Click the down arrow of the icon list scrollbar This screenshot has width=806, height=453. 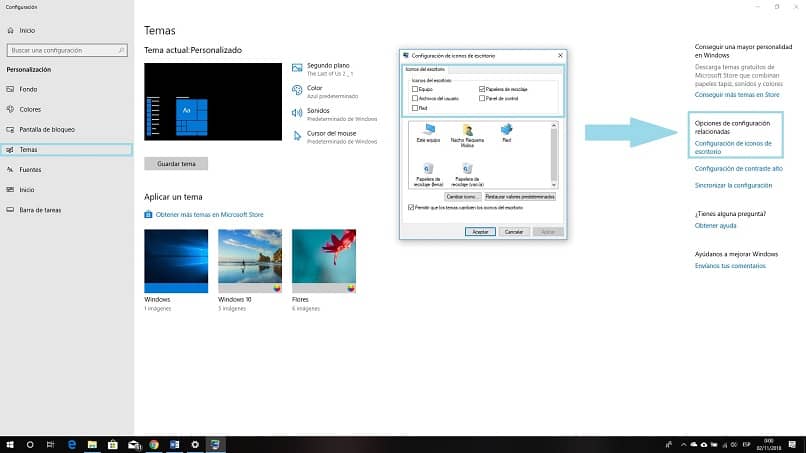tap(554, 185)
